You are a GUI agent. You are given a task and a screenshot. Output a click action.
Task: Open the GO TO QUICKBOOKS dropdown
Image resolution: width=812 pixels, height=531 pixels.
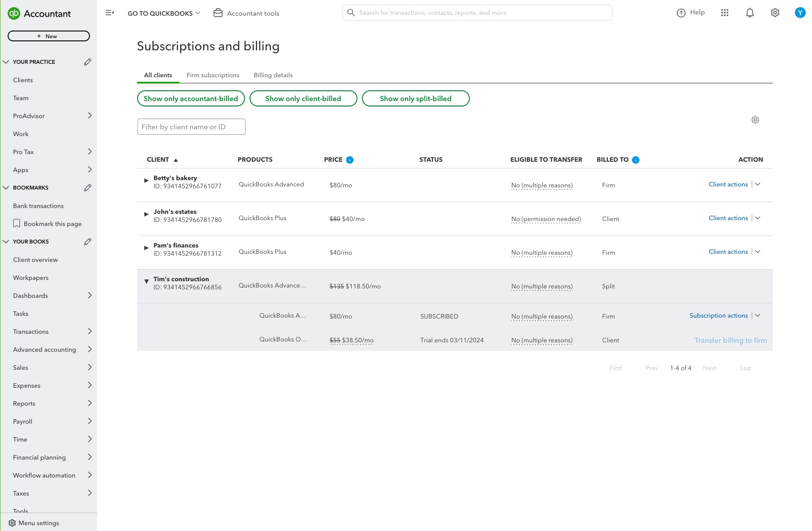click(164, 13)
